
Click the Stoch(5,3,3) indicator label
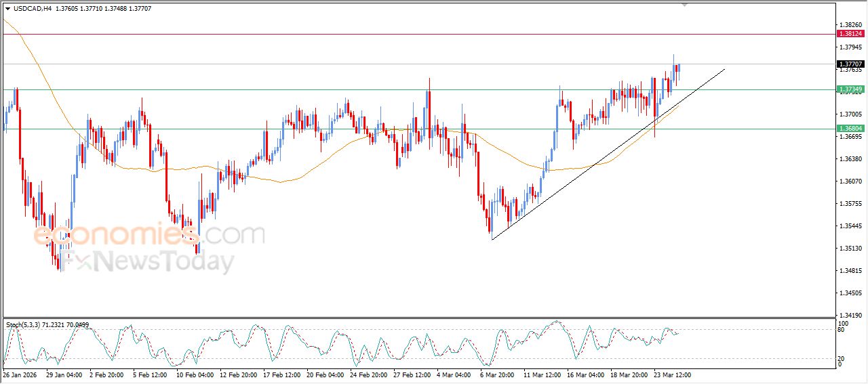pyautogui.click(x=24, y=325)
